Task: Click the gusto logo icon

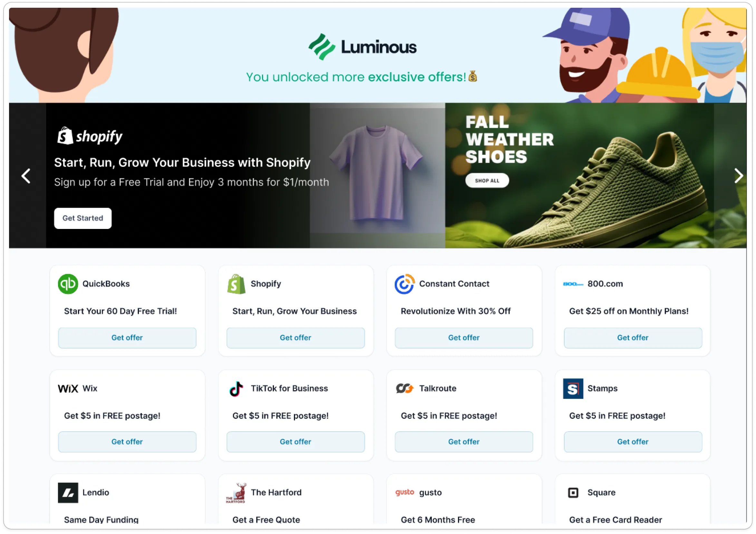Action: pos(405,492)
